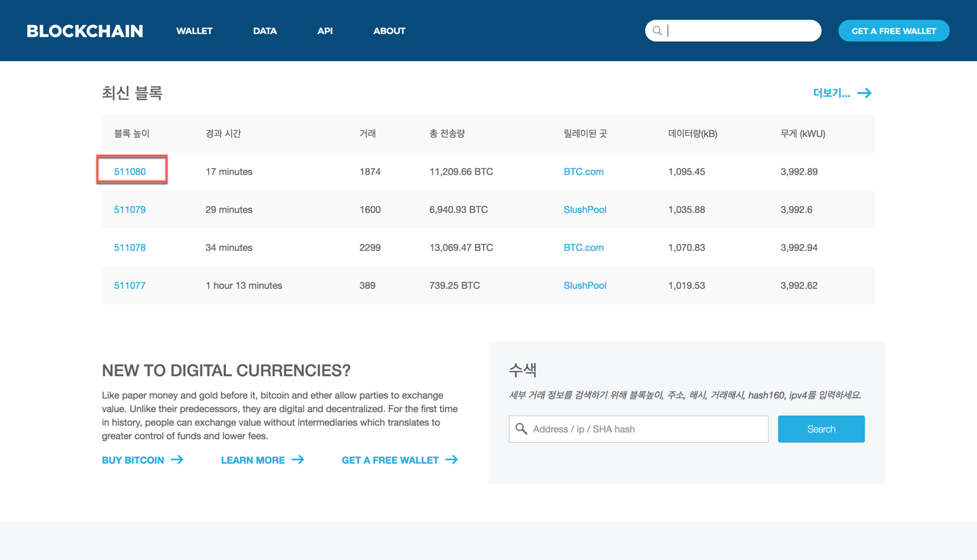The image size is (977, 560).
Task: Click the 1874 transactions cell
Action: (x=370, y=172)
